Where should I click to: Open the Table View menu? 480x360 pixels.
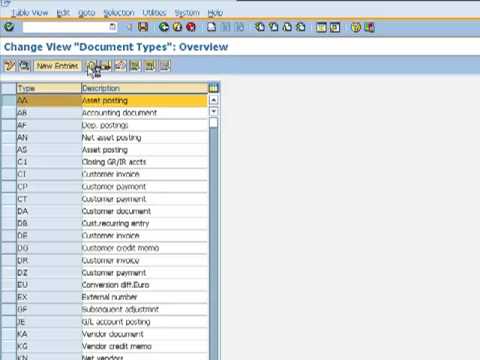[x=30, y=13]
